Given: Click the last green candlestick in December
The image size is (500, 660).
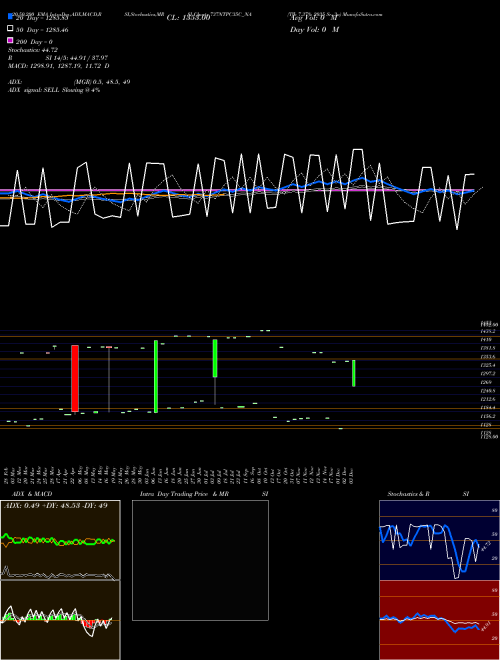Looking at the screenshot, I should [354, 373].
